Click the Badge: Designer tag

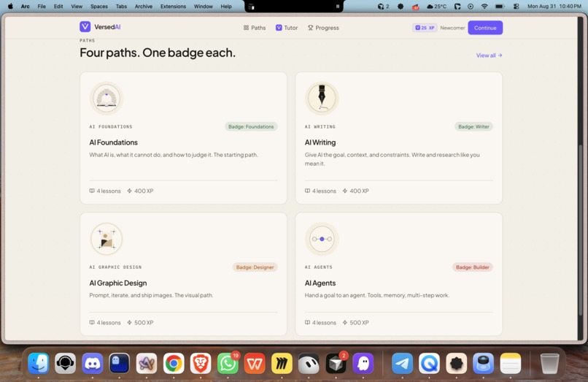tap(255, 267)
